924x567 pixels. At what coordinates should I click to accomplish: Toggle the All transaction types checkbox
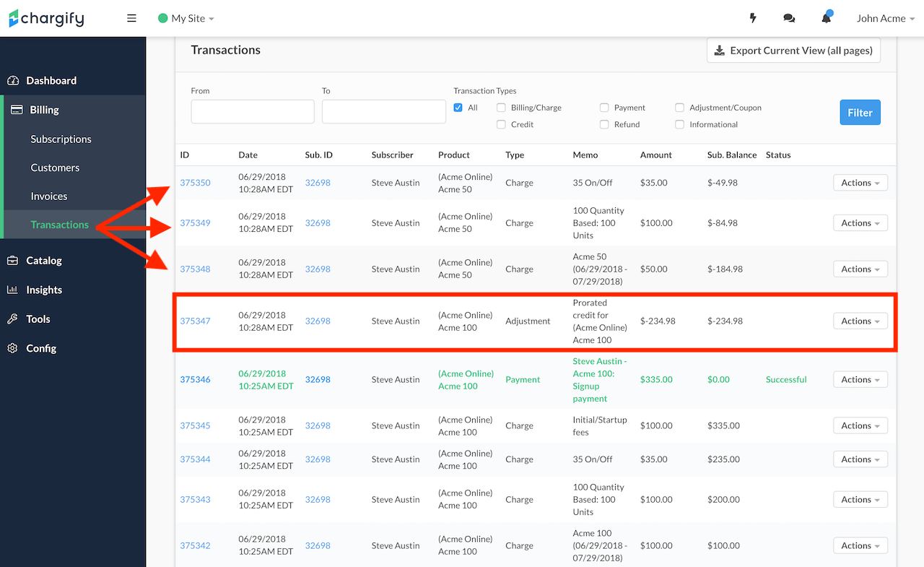point(458,108)
